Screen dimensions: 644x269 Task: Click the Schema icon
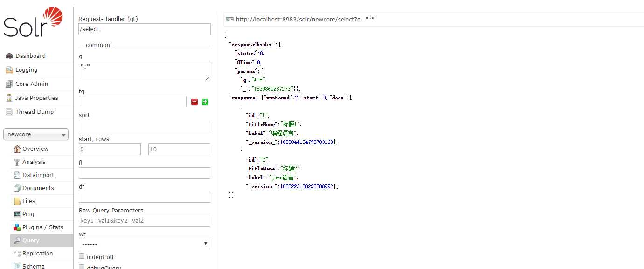point(17,266)
